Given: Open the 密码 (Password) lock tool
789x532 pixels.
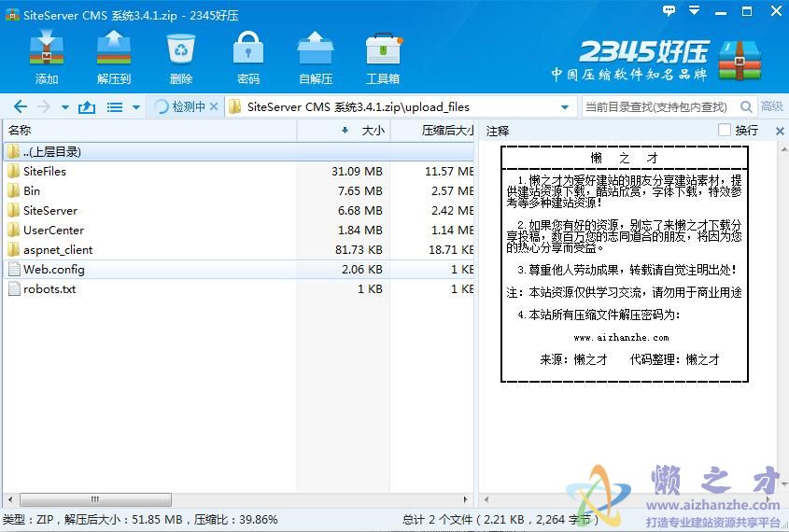Looking at the screenshot, I should coord(248,57).
